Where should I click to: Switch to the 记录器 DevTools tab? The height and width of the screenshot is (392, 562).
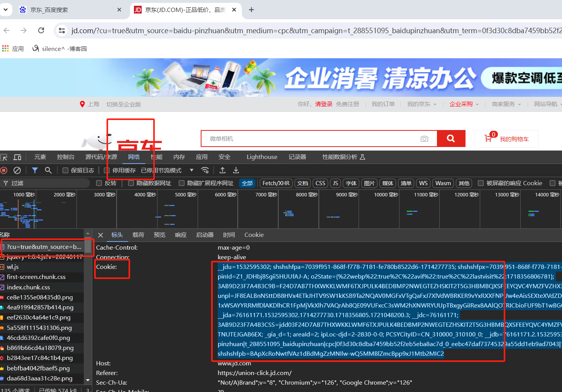297,157
